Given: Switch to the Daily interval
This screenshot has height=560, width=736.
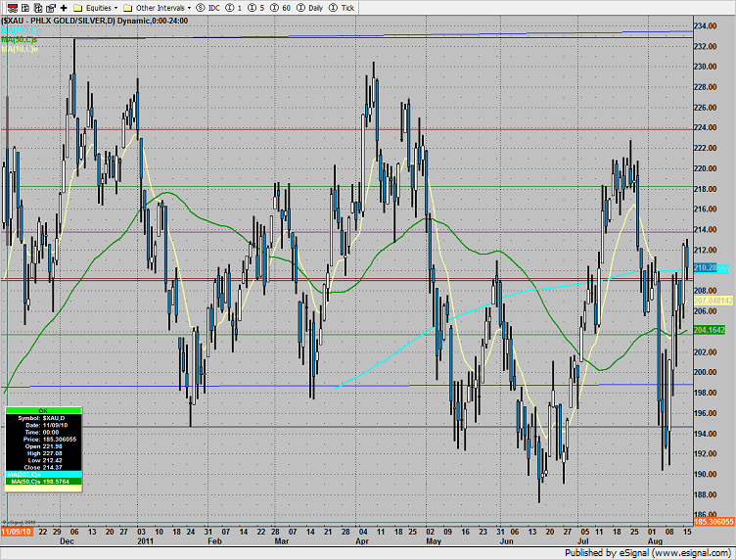Looking at the screenshot, I should 310,8.
